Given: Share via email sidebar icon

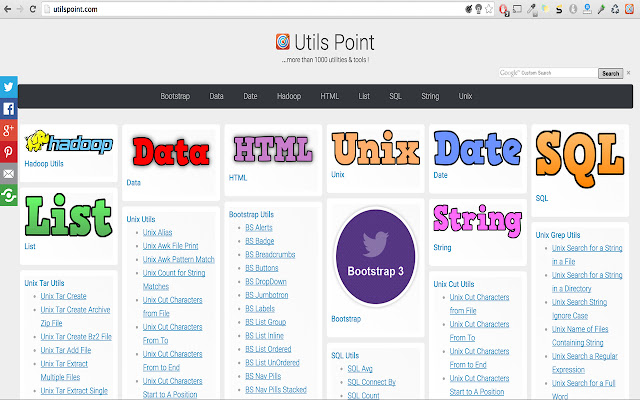Looking at the screenshot, I should (9, 173).
